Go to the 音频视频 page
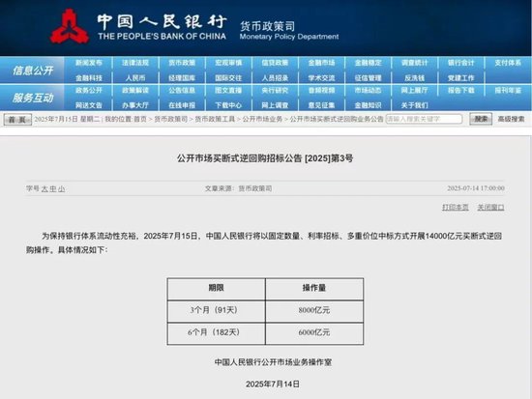The height and width of the screenshot is (399, 532). [321, 90]
